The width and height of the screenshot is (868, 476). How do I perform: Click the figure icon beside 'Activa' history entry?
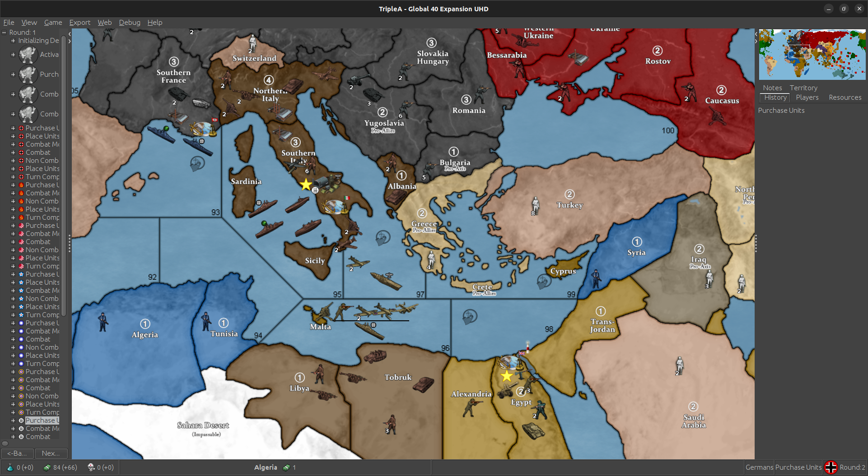point(28,55)
